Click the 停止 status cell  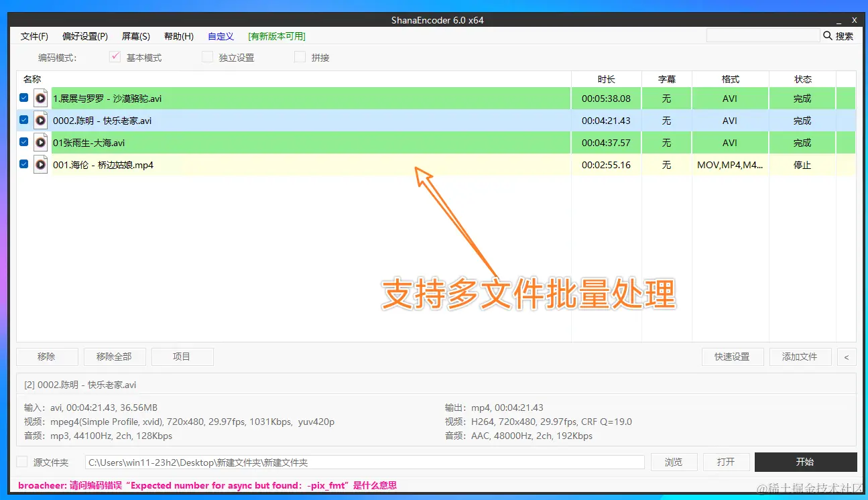click(802, 165)
